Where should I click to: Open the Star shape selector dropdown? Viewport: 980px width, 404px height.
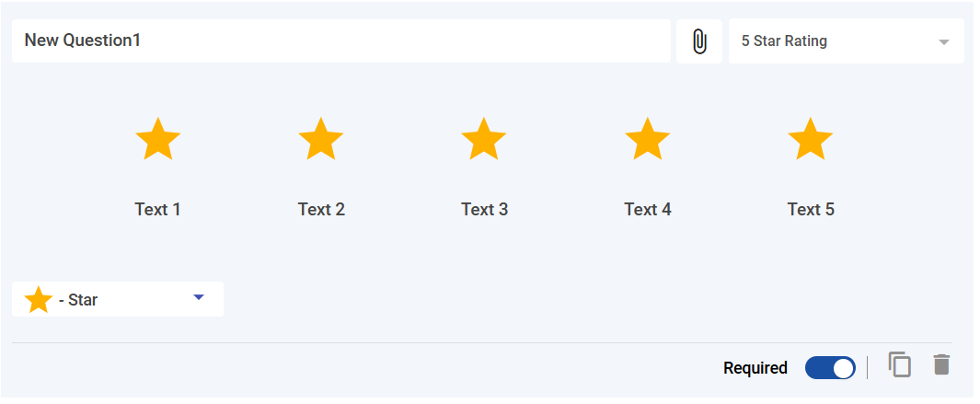tap(118, 300)
